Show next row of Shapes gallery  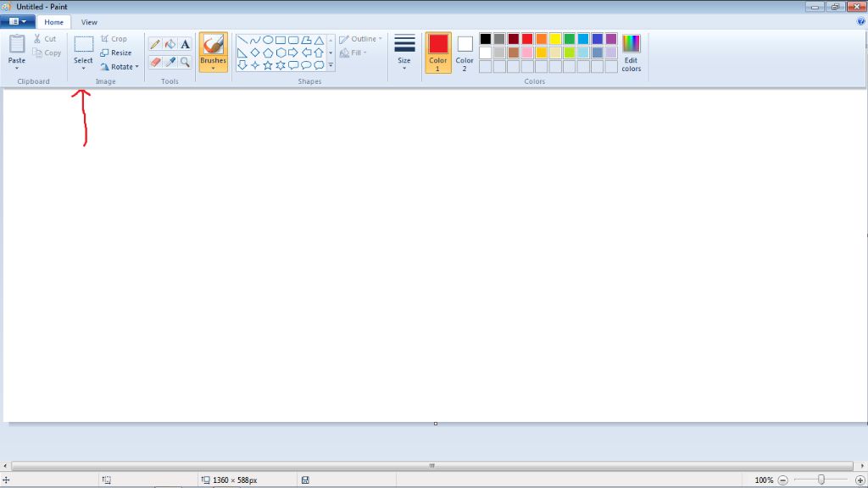(x=331, y=53)
